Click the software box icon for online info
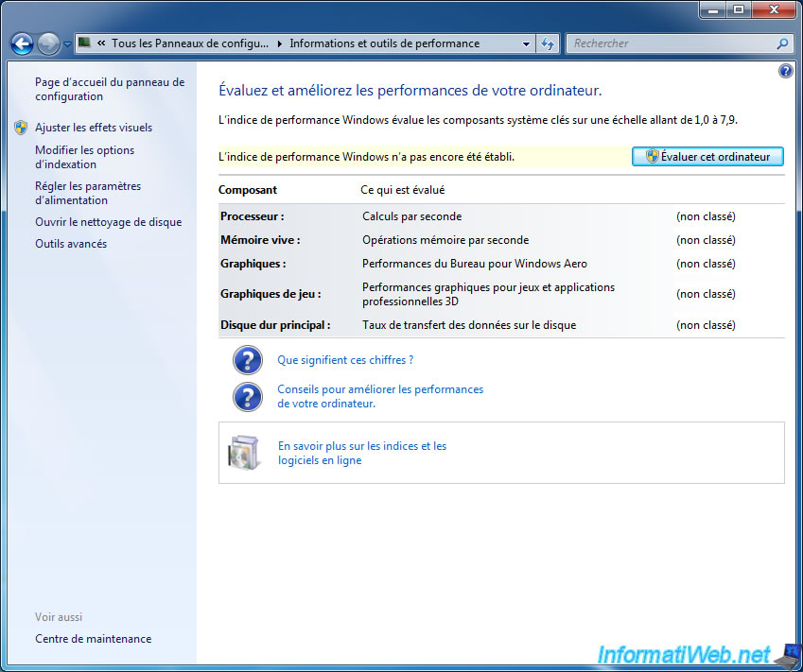This screenshot has height=672, width=803. [x=243, y=453]
